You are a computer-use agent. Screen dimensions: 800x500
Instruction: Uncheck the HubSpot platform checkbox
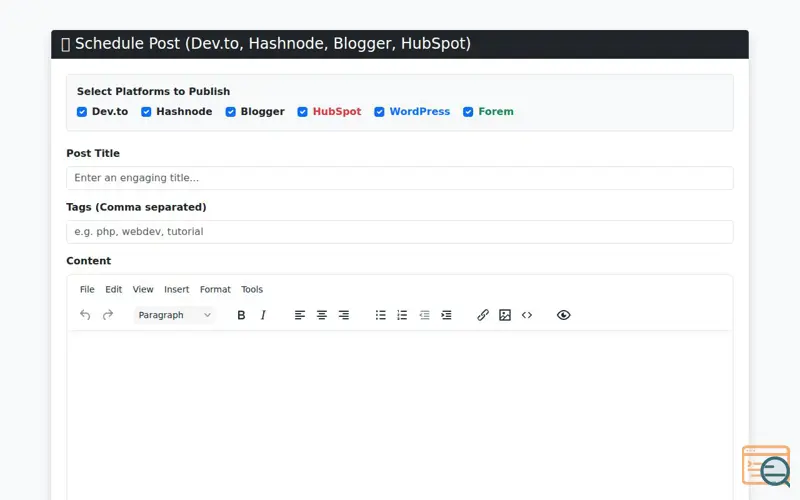pos(303,112)
